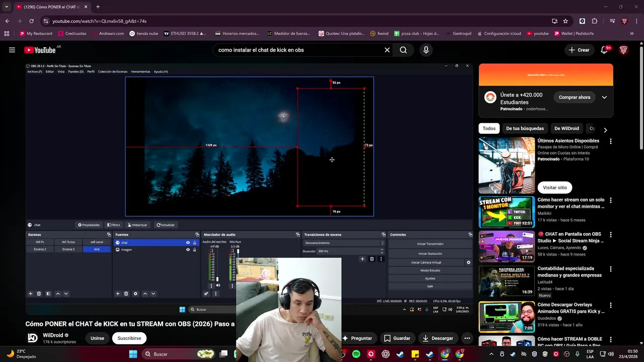Viewport: 644px width, 362px height.
Task: Expand the sponsored ad chevron
Action: (x=604, y=97)
